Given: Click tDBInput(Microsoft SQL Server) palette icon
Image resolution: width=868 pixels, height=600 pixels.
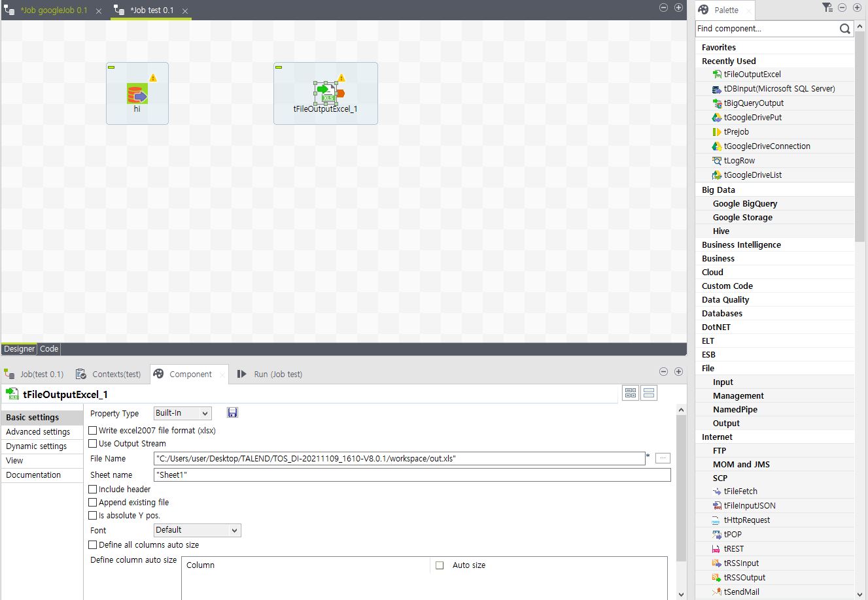Looking at the screenshot, I should [x=717, y=89].
